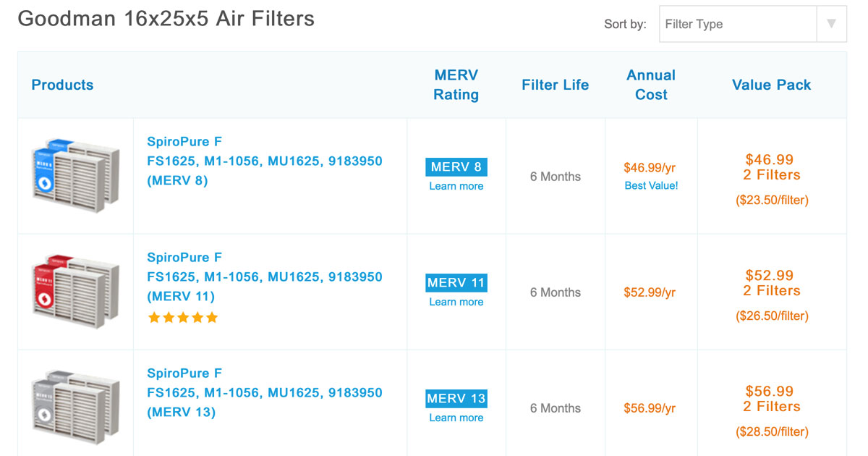Click the MERV 11 rating badge
Image resolution: width=868 pixels, height=456 pixels.
(456, 283)
